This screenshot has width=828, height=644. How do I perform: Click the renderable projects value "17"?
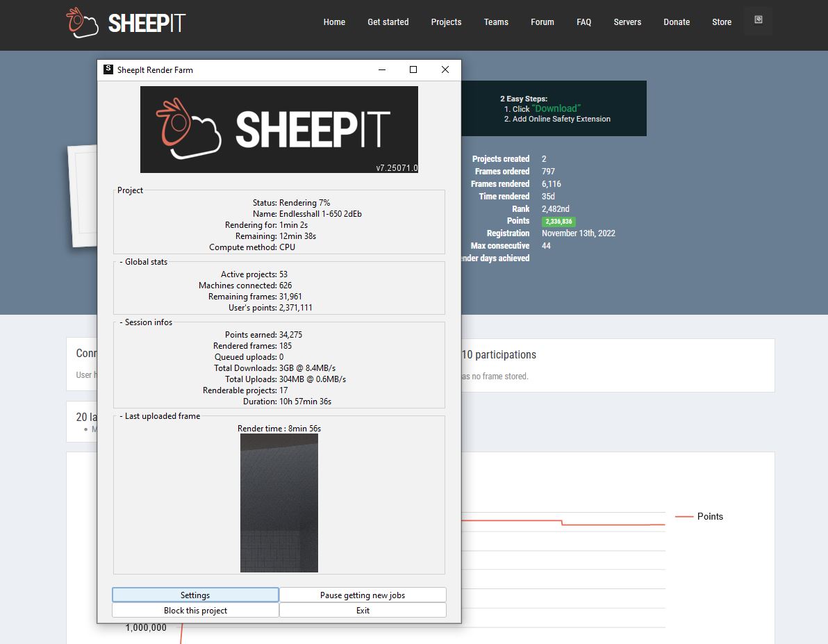point(283,390)
